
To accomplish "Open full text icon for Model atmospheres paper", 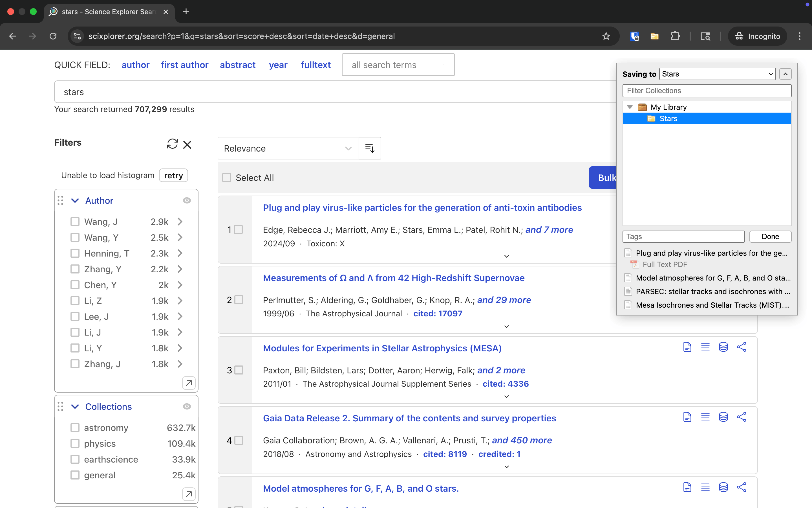I will (687, 487).
